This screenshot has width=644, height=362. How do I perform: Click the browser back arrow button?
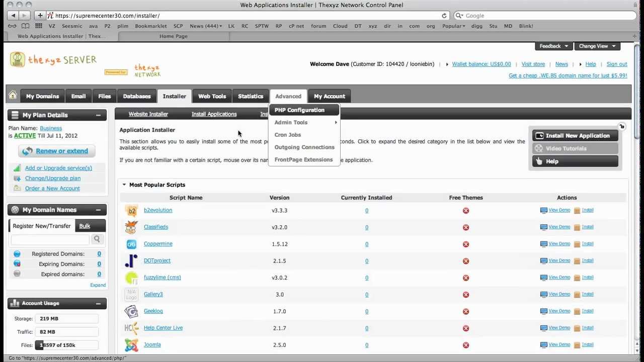point(13,16)
